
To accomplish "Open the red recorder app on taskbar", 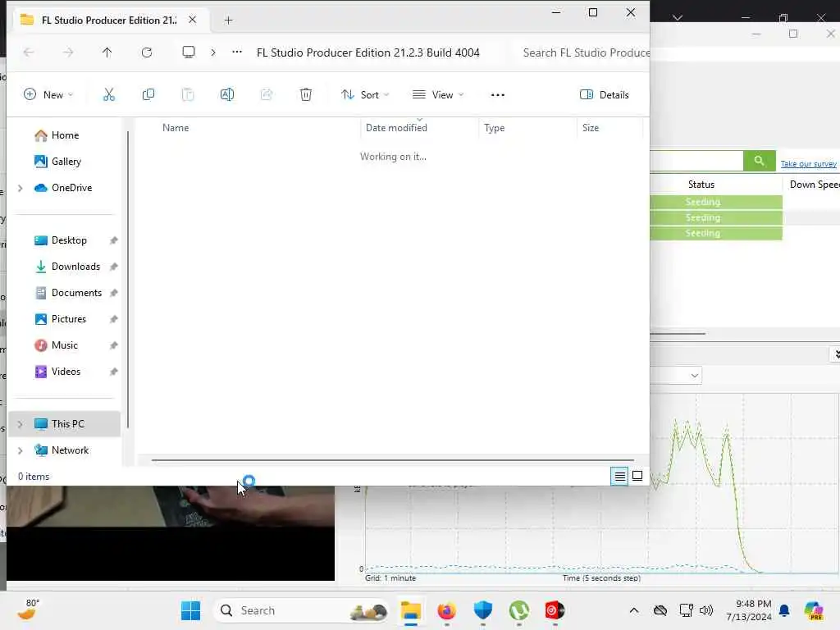I will click(555, 610).
